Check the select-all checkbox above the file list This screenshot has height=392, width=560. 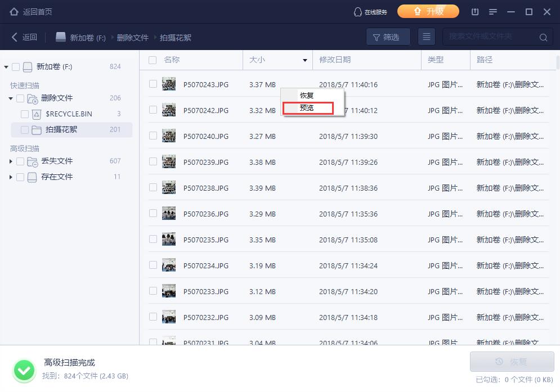coord(153,59)
